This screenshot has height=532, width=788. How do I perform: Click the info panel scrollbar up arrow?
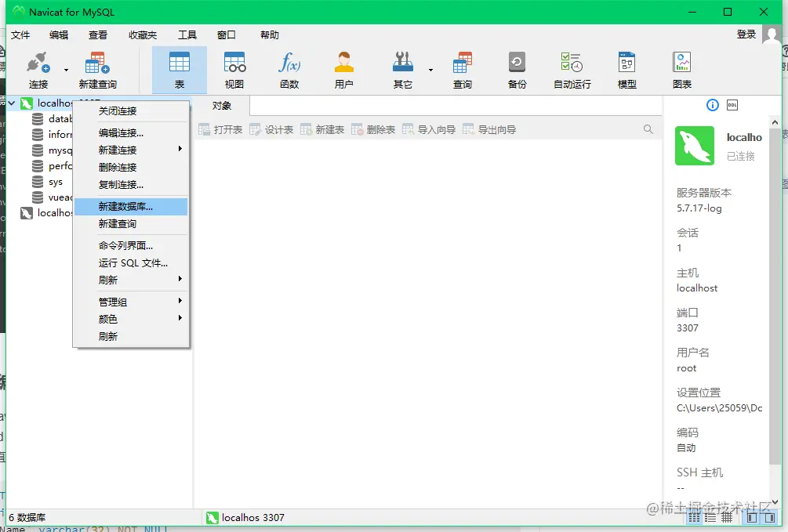(x=775, y=122)
